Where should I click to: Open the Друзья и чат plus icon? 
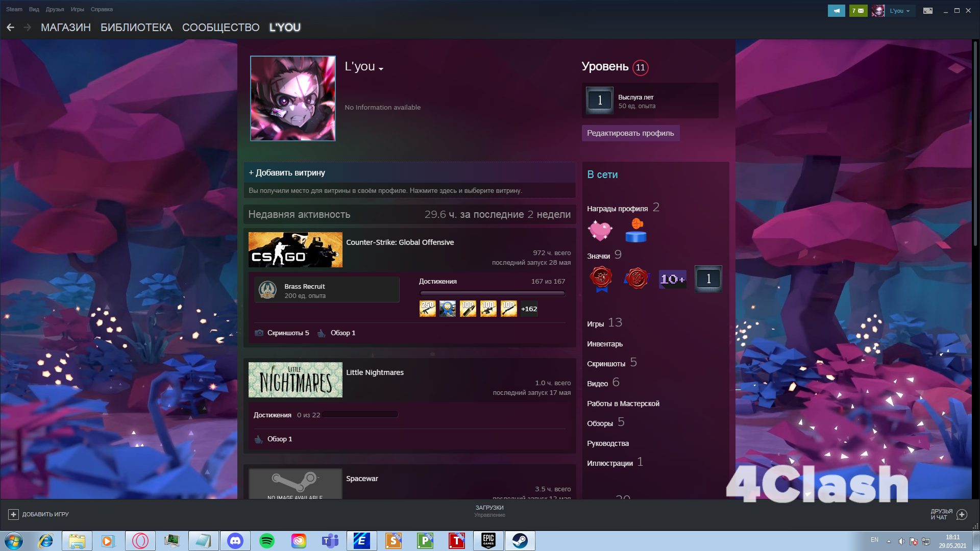(962, 514)
